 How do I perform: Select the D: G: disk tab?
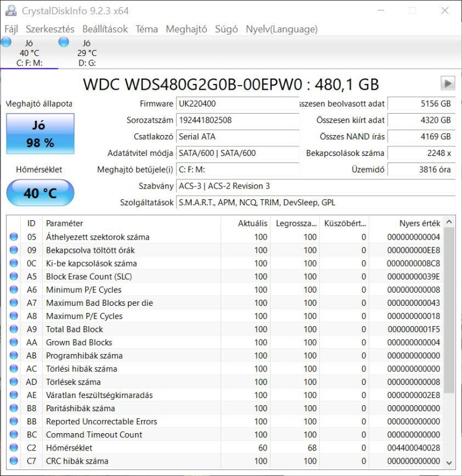click(87, 52)
